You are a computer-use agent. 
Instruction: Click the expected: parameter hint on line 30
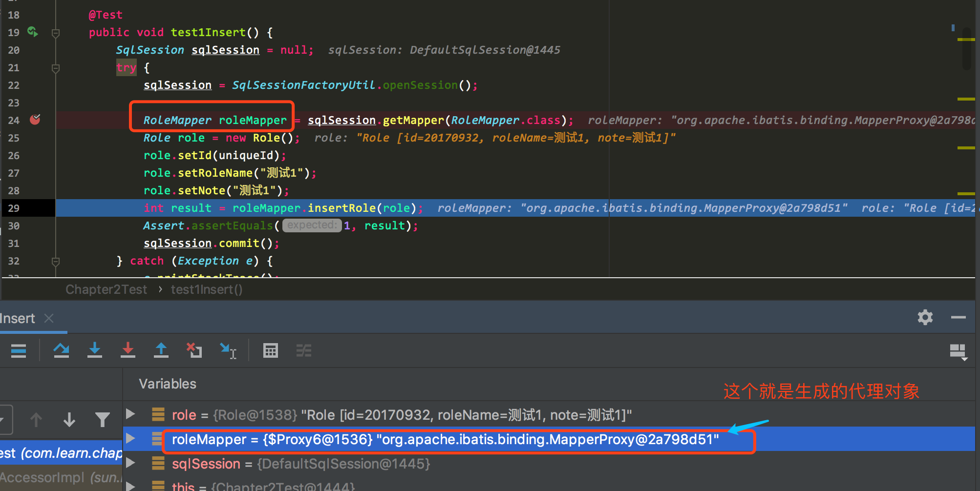(312, 225)
